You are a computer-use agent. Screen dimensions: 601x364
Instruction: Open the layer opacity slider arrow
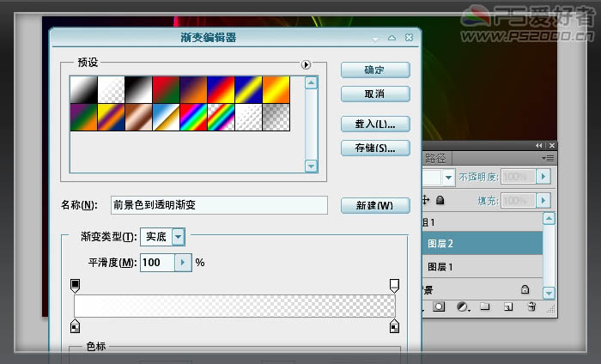[x=543, y=177]
